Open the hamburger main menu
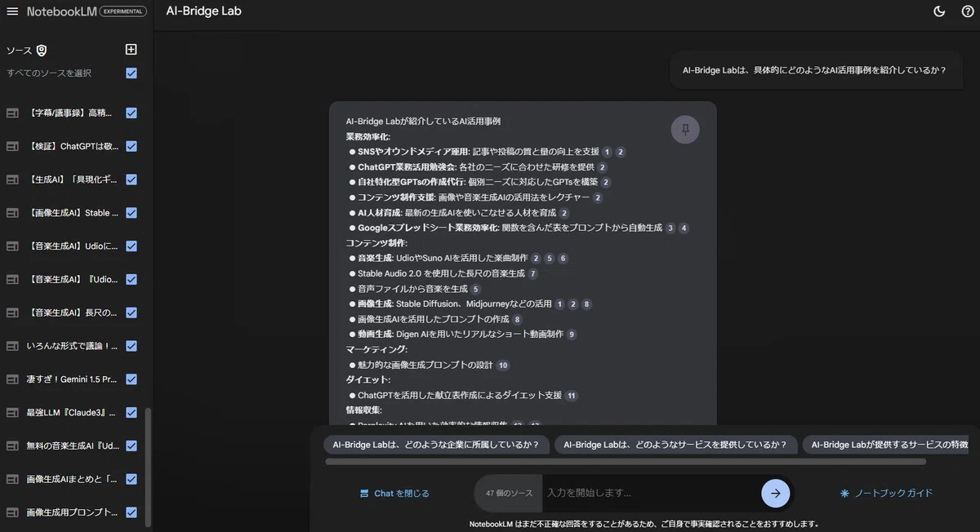Screen dimensions: 980x532 pos(12,11)
